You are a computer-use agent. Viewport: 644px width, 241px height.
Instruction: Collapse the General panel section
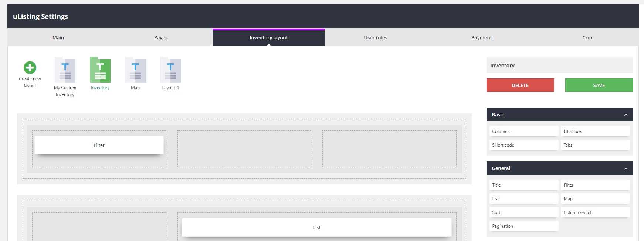tap(626, 168)
